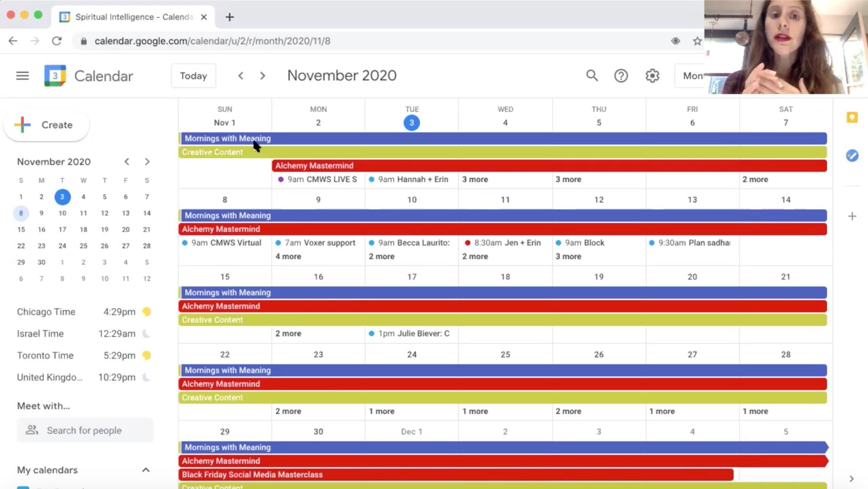Open Google Tasks side panel icon
This screenshot has height=489, width=868.
pyautogui.click(x=852, y=156)
